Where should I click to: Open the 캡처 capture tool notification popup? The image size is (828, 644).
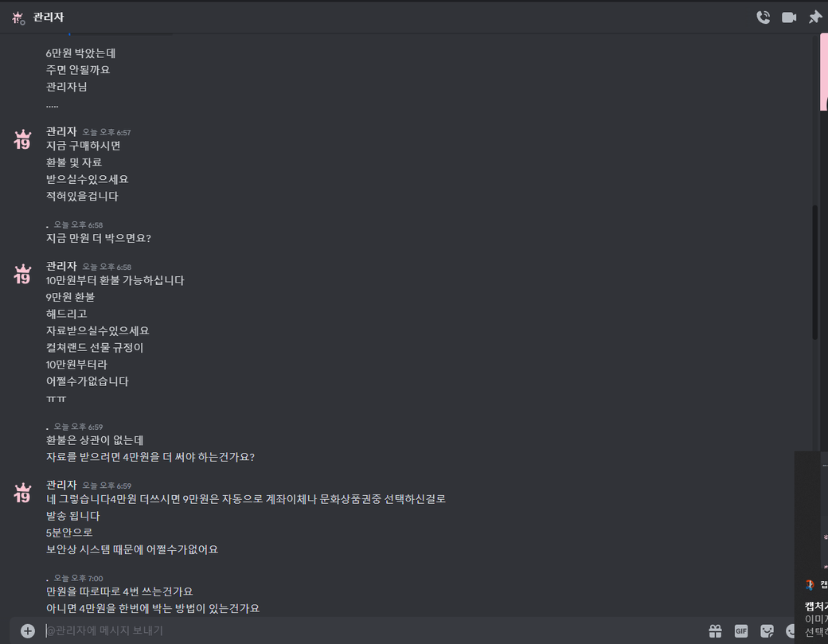(811, 548)
